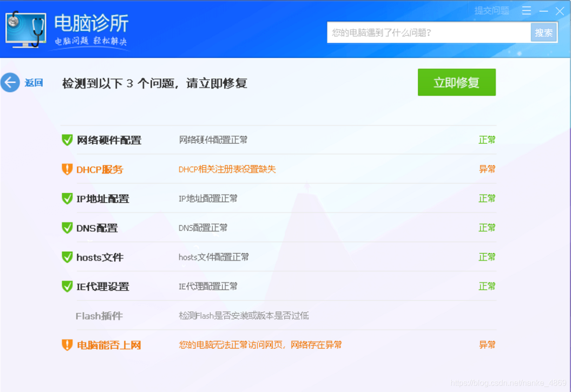Click description IE代理配置正常
This screenshot has width=571, height=392.
tap(208, 286)
